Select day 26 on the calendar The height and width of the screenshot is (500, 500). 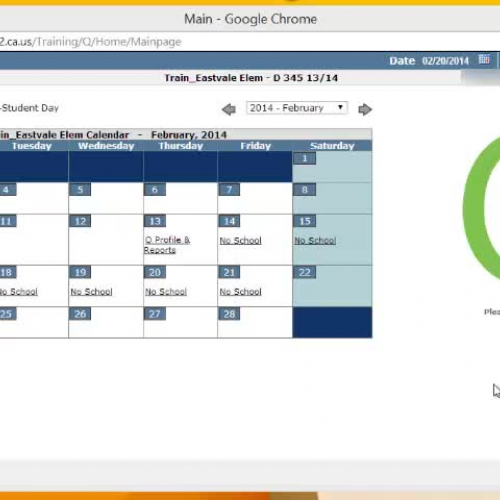point(80,314)
